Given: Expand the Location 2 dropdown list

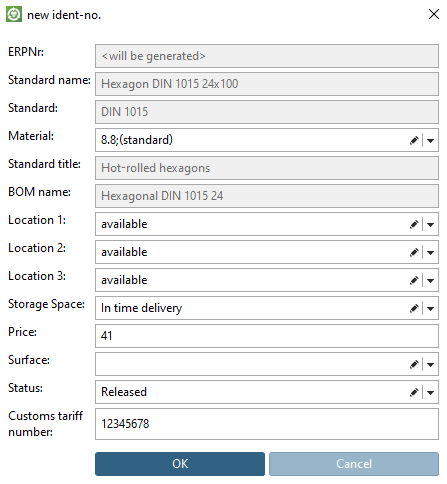Looking at the screenshot, I should tap(430, 253).
